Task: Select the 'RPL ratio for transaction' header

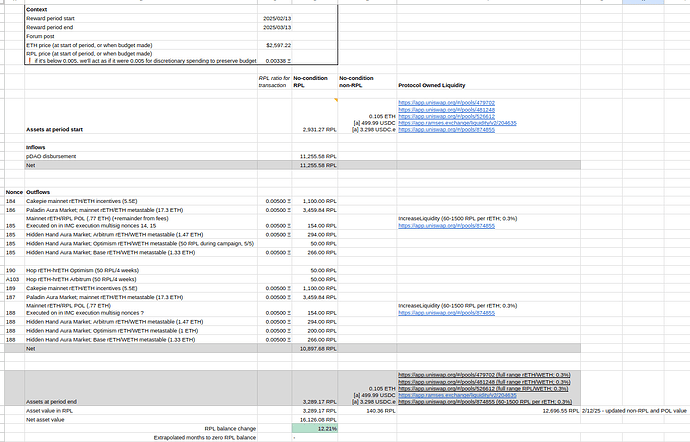Action: [x=275, y=81]
